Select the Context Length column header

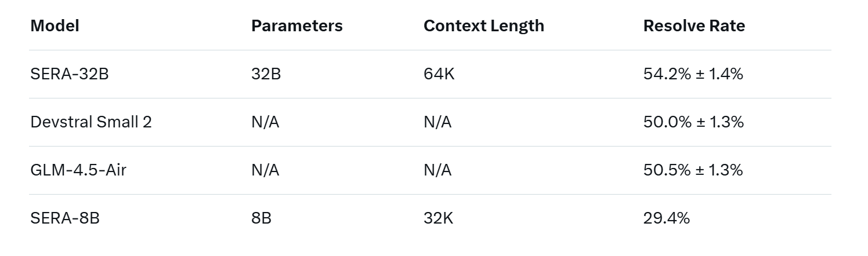[483, 26]
